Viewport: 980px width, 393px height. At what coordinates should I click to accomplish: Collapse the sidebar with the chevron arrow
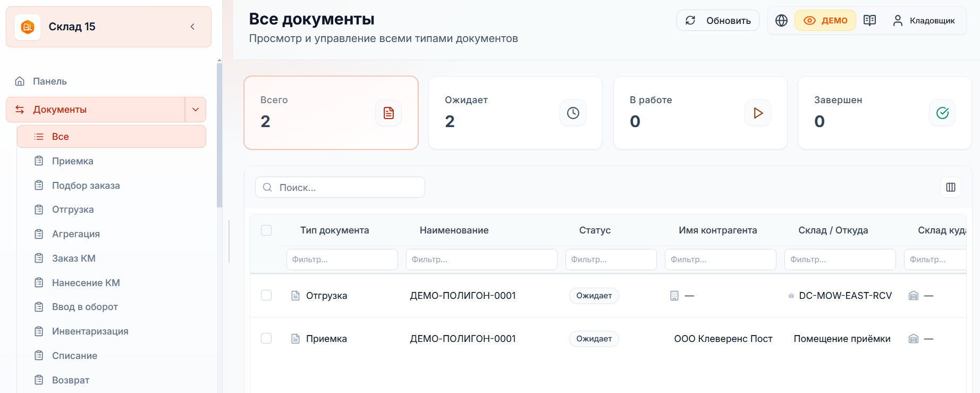(x=192, y=27)
